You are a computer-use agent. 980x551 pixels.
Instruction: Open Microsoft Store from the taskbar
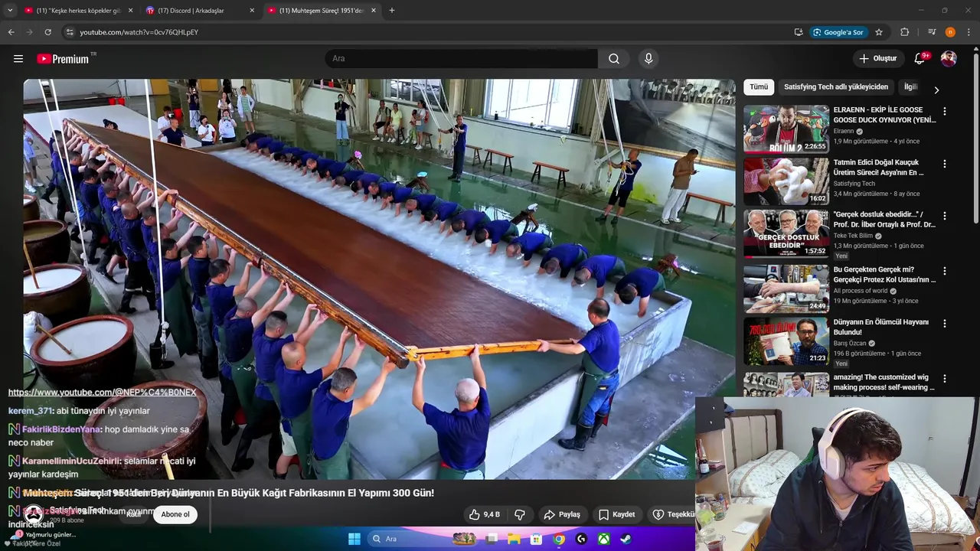(x=536, y=539)
